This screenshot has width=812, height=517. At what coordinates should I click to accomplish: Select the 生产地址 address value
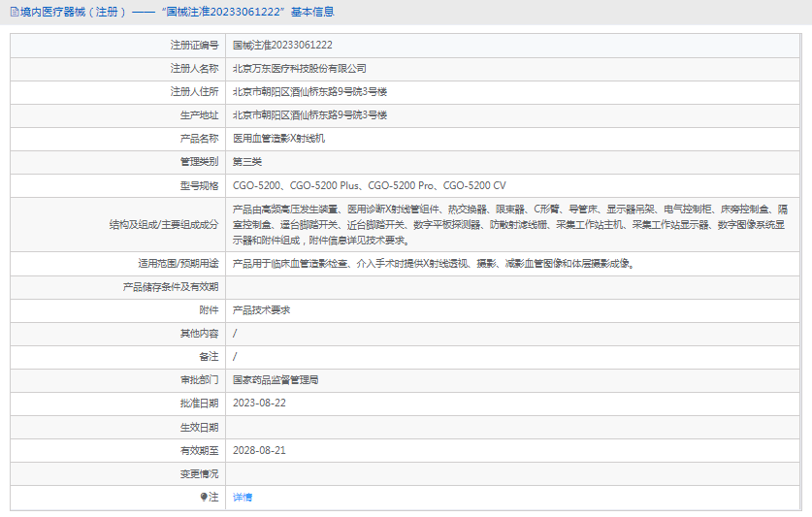309,115
